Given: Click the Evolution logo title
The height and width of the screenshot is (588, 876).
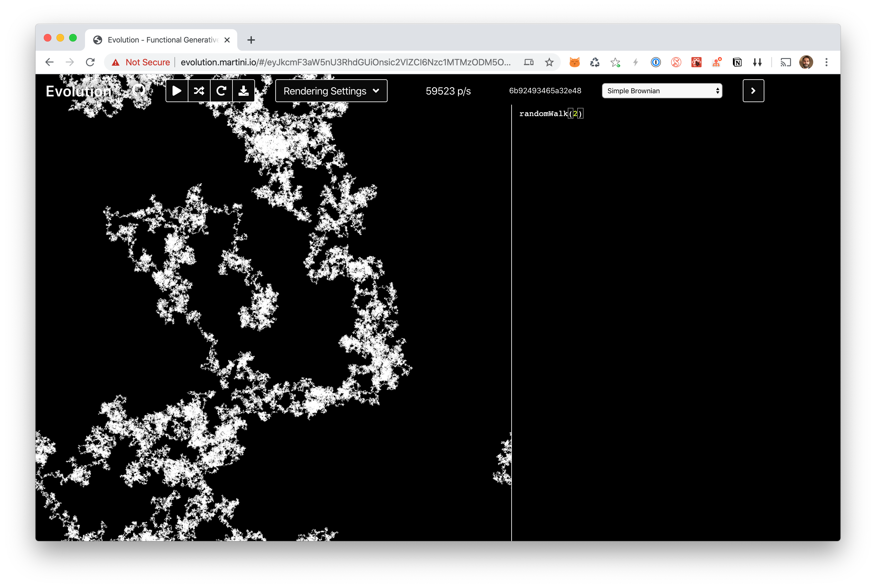Looking at the screenshot, I should 79,91.
